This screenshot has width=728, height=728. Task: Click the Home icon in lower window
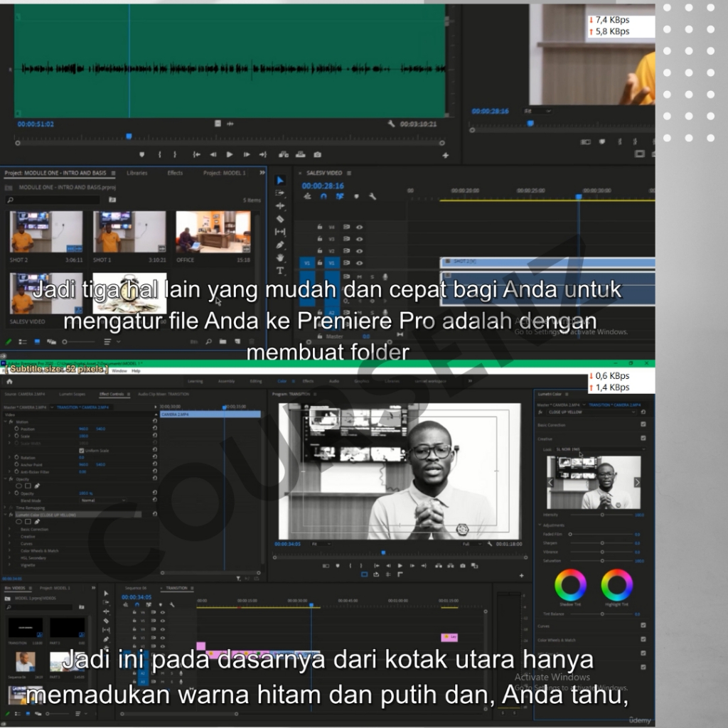point(9,382)
